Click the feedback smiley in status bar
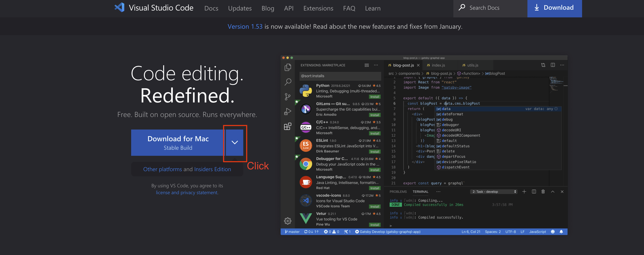Screen dimensions: 644x255 [x=553, y=232]
